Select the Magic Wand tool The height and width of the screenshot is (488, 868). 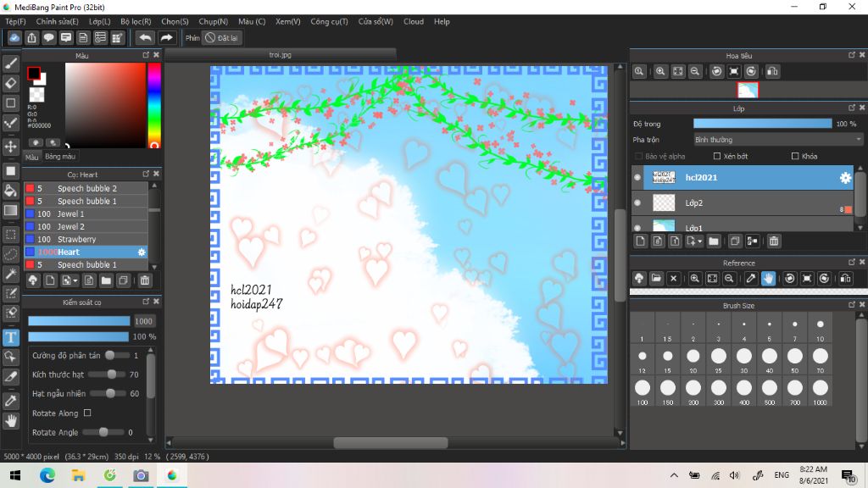pos(10,274)
